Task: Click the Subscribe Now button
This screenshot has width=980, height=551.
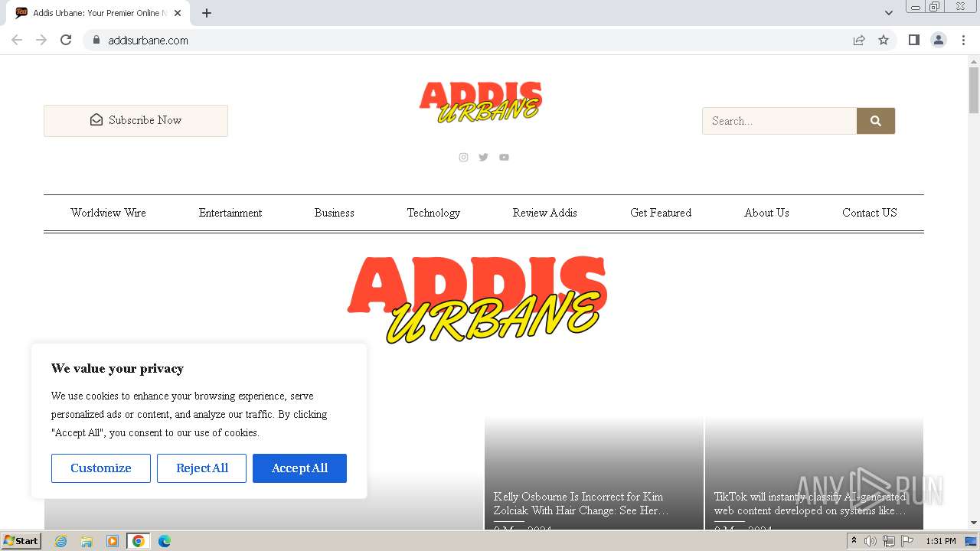Action: 136,121
